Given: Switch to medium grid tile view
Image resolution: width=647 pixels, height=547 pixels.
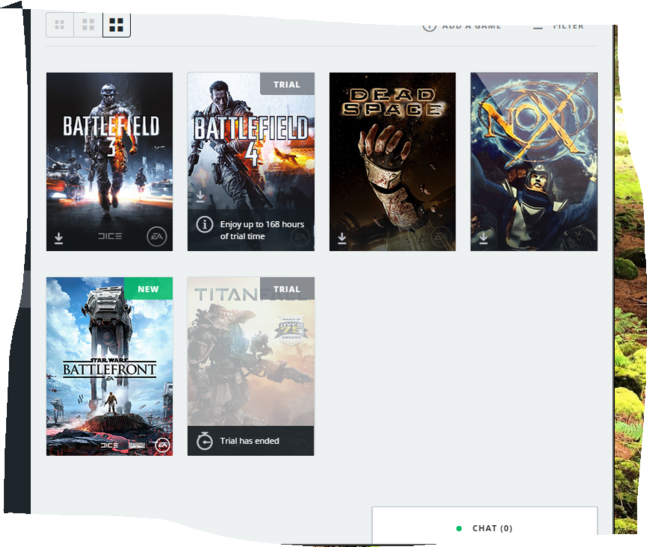Looking at the screenshot, I should pos(88,25).
